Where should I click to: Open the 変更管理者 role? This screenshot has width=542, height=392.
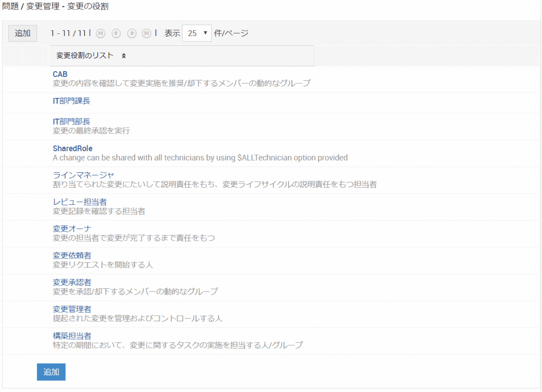[72, 309]
